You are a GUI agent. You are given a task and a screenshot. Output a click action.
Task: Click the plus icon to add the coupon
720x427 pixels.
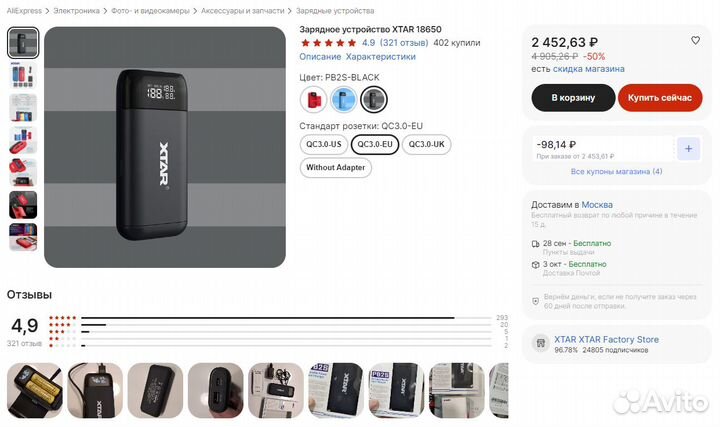688,148
